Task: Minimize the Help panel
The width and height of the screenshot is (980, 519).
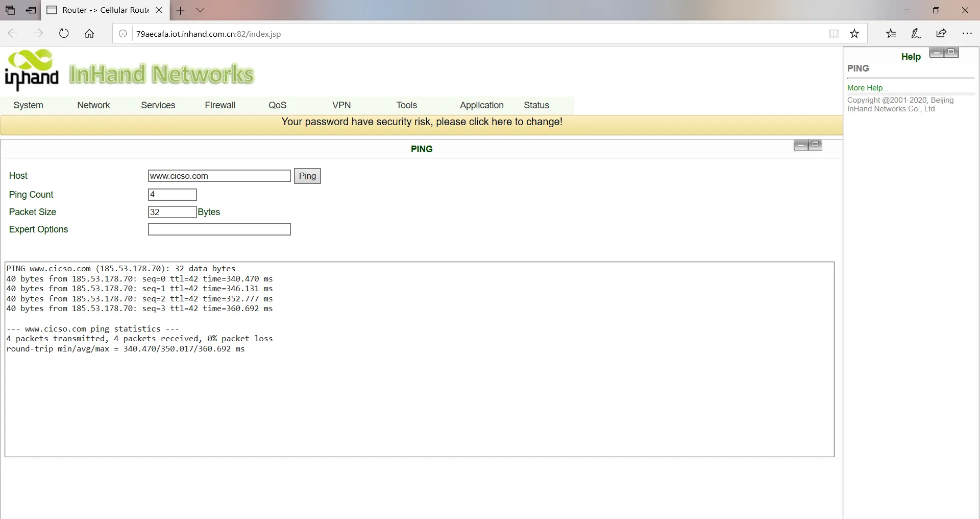Action: coord(937,52)
